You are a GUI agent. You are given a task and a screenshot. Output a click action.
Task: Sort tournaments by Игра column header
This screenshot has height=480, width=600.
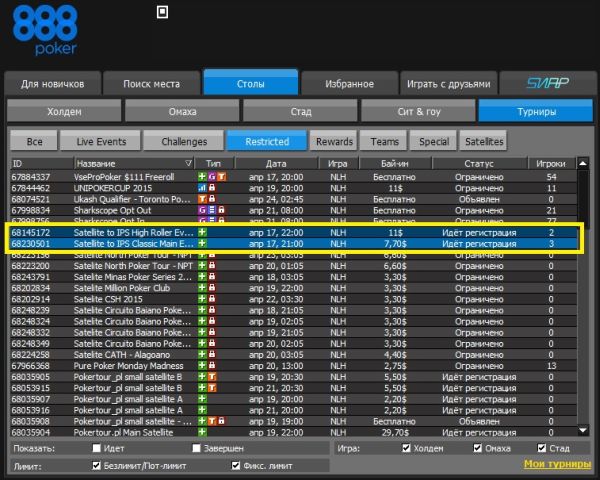point(338,163)
